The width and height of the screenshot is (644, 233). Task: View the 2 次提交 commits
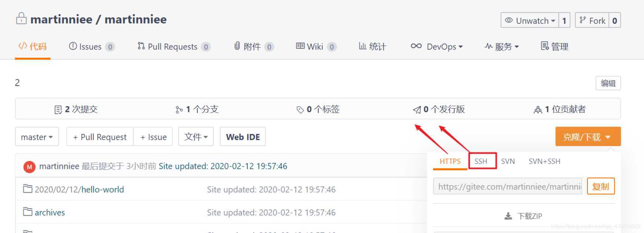tap(76, 109)
